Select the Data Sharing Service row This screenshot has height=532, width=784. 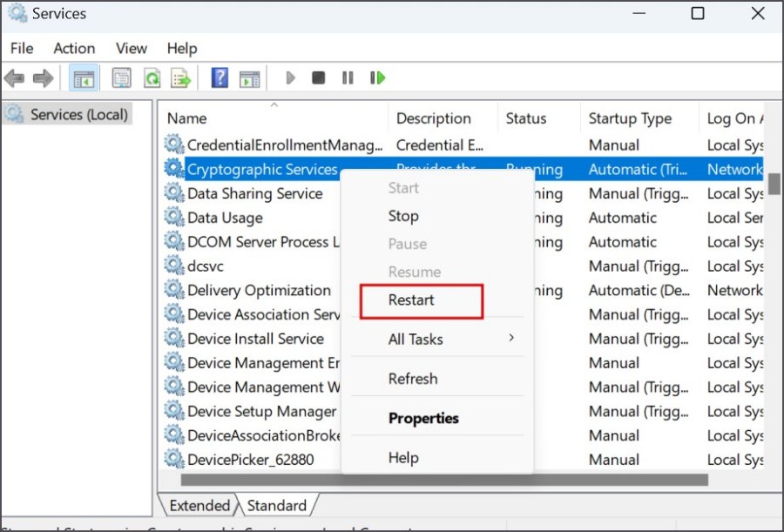pyautogui.click(x=255, y=193)
